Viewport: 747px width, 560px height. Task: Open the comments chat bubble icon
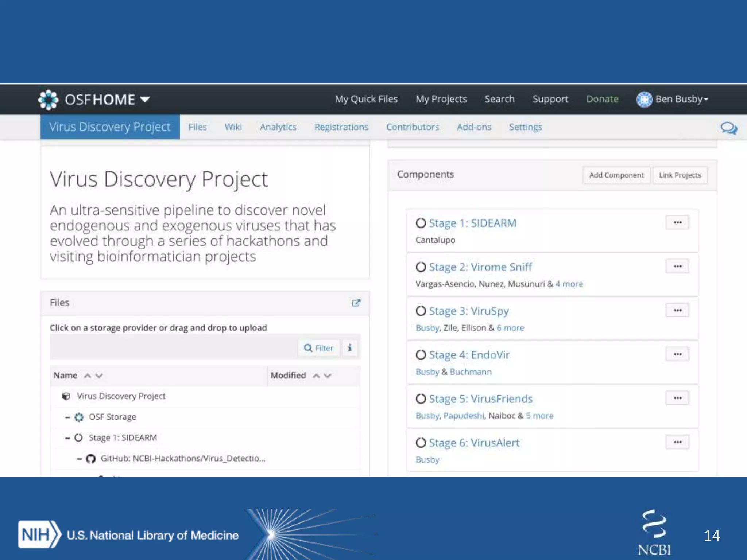(728, 128)
